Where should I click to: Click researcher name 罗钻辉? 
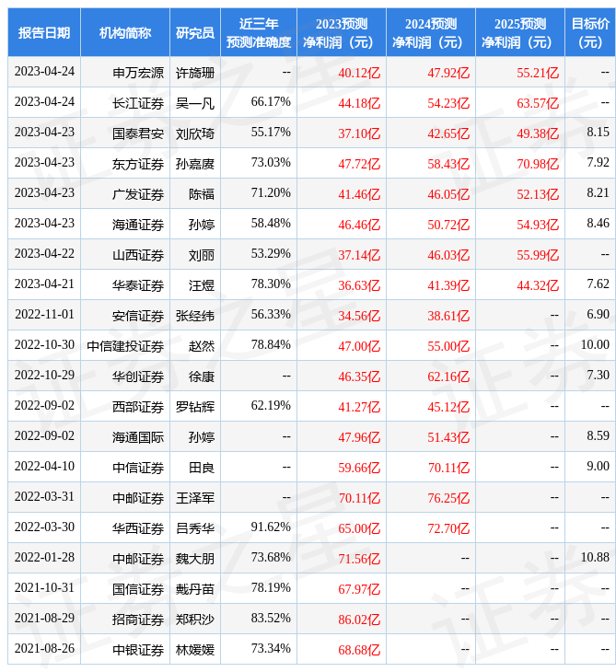195,407
